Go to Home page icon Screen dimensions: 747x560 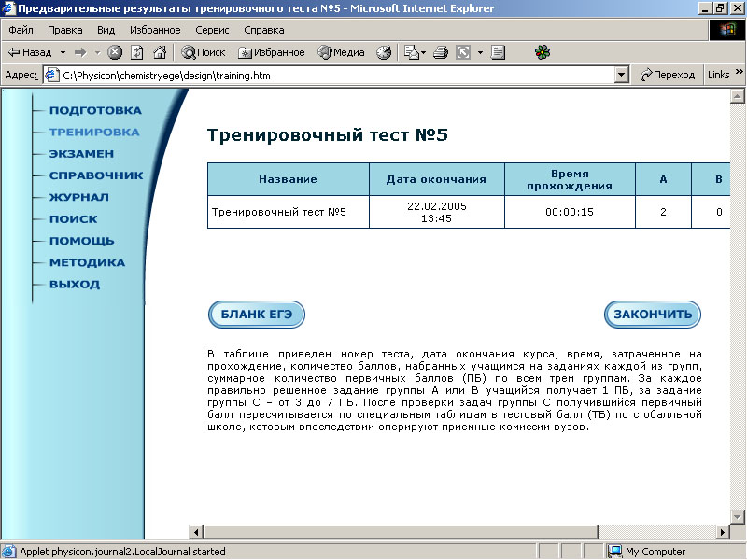point(160,52)
